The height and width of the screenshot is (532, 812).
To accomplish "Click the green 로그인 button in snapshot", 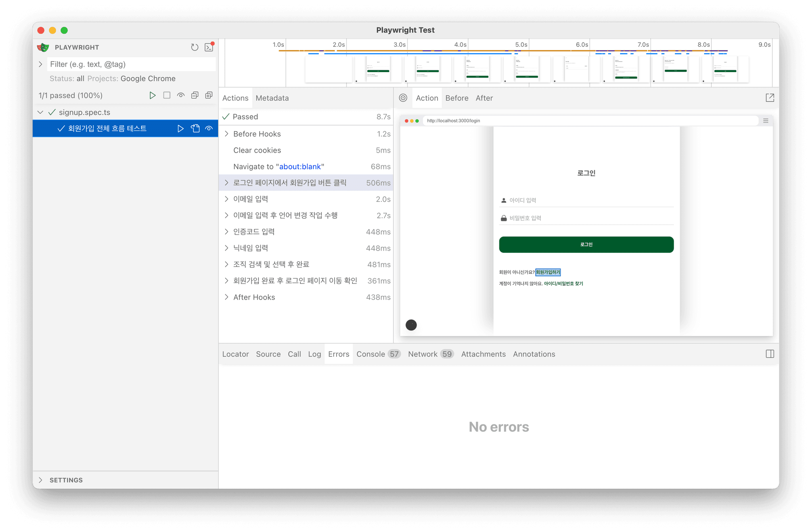I will (586, 245).
